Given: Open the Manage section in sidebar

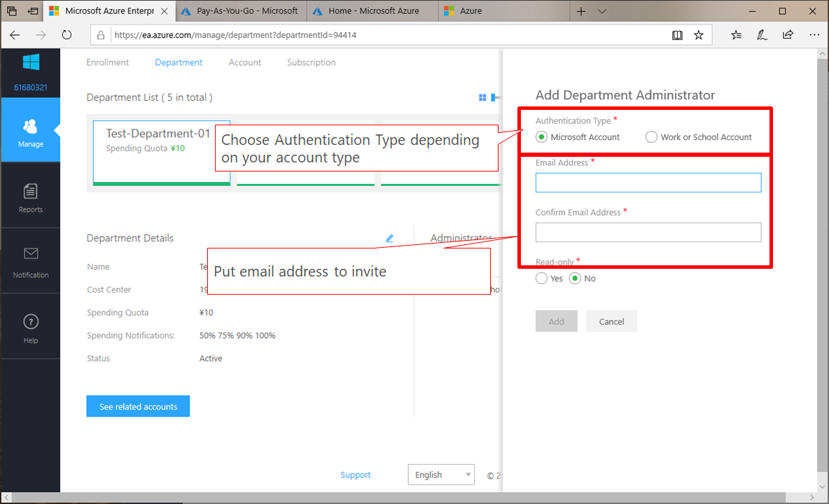Looking at the screenshot, I should pos(31,130).
